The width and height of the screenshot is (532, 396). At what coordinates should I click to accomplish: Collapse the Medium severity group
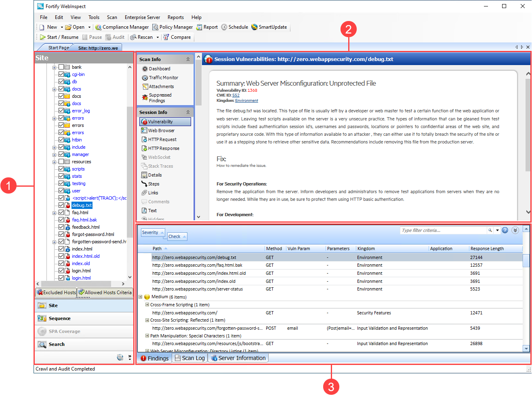tap(141, 297)
